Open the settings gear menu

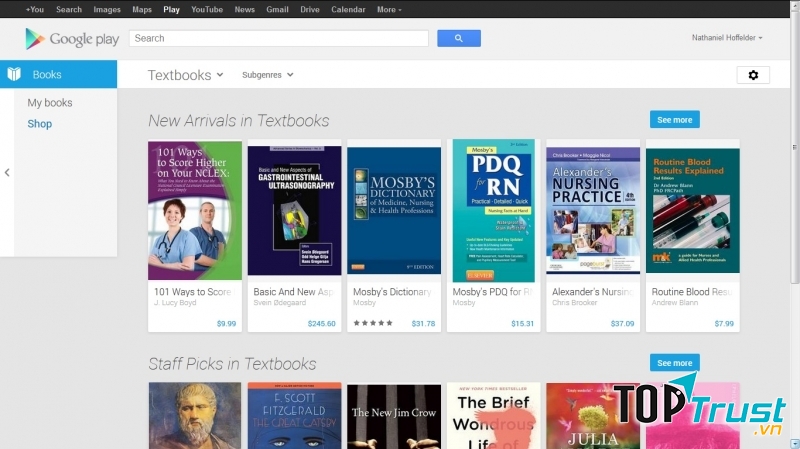(753, 75)
